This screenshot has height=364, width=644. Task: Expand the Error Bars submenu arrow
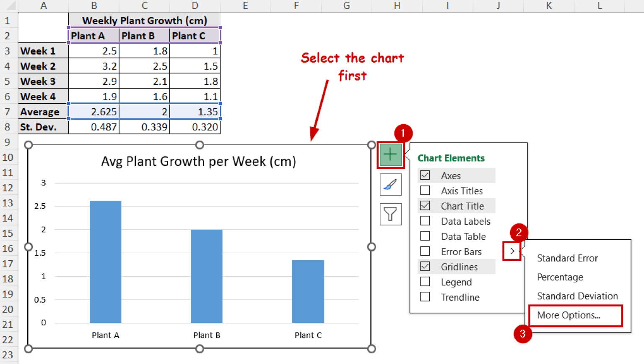(512, 251)
